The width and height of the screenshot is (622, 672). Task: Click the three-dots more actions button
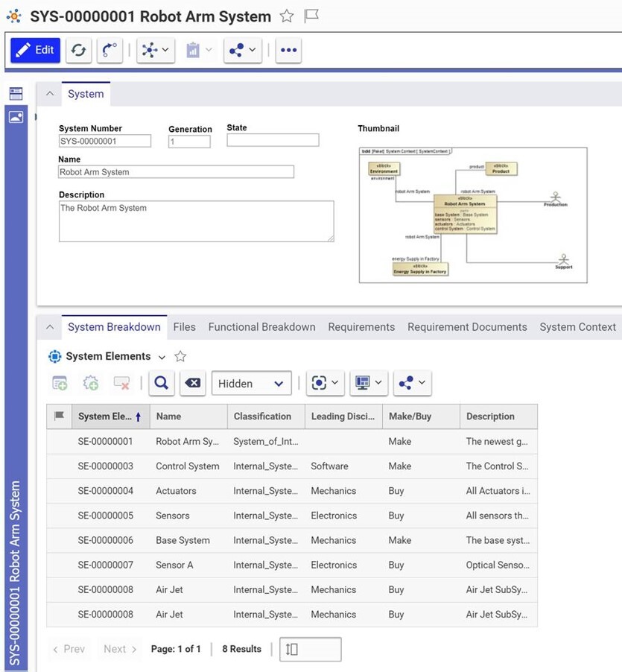tap(289, 50)
